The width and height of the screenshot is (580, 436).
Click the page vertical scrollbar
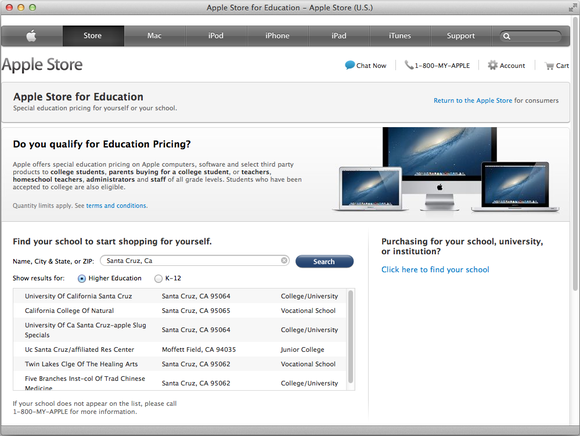pyautogui.click(x=575, y=153)
